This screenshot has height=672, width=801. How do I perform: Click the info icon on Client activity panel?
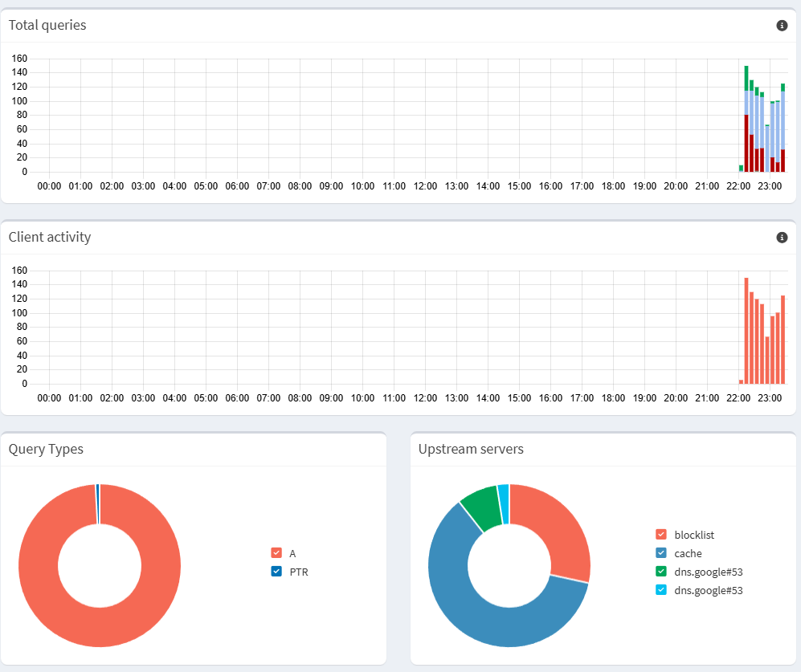[x=780, y=237]
